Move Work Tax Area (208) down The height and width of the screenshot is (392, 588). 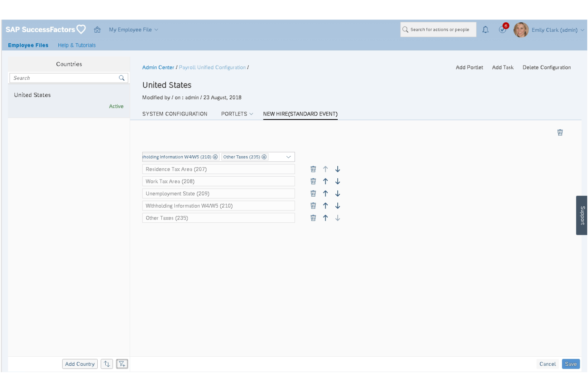point(338,182)
